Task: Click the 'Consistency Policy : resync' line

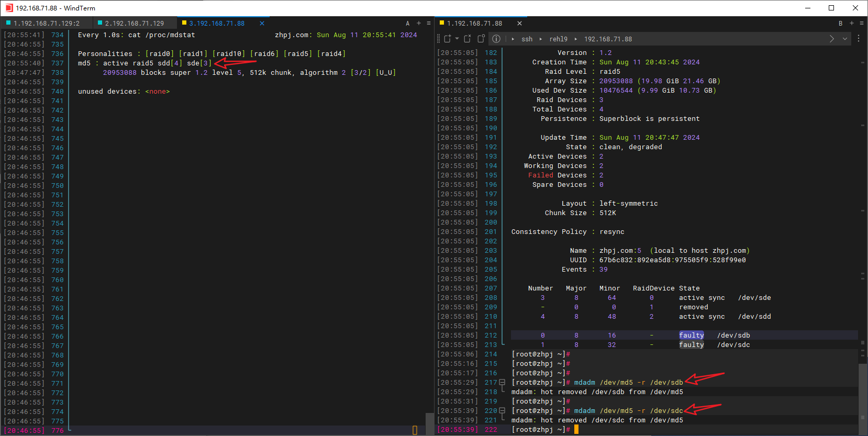Action: click(567, 232)
